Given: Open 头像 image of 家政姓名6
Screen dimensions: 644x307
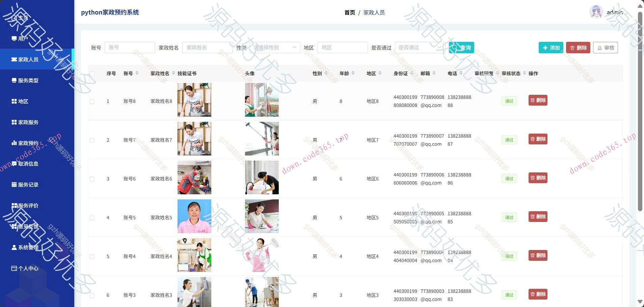Looking at the screenshot, I should tap(262, 177).
